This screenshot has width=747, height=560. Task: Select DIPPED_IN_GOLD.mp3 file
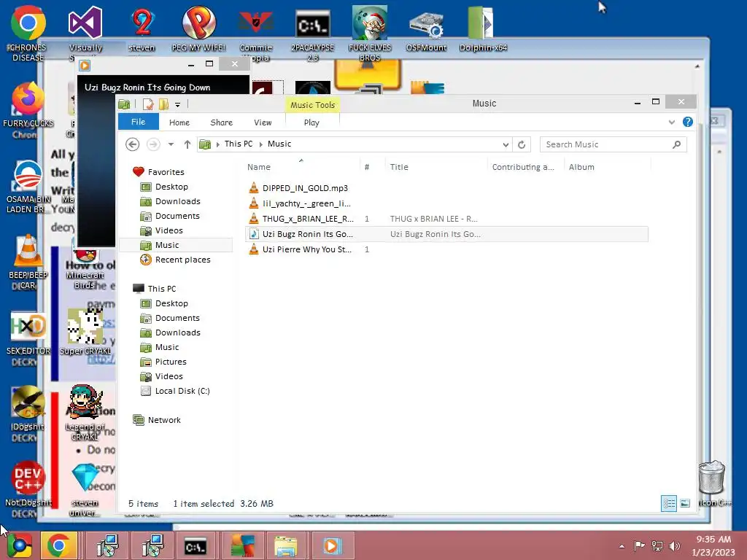[x=305, y=188]
